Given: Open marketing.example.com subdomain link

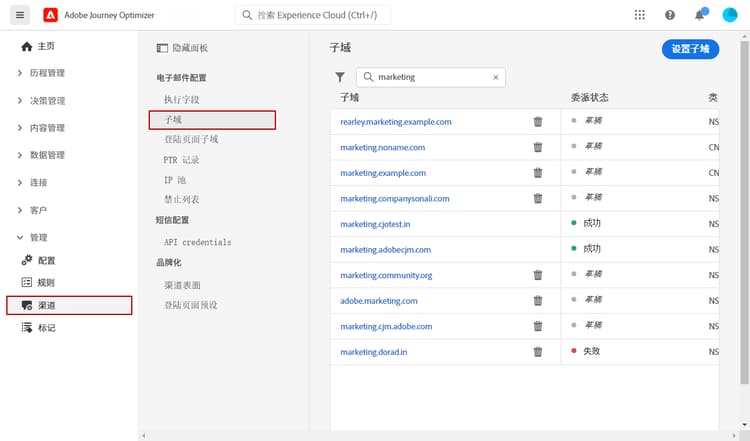Looking at the screenshot, I should (x=383, y=173).
